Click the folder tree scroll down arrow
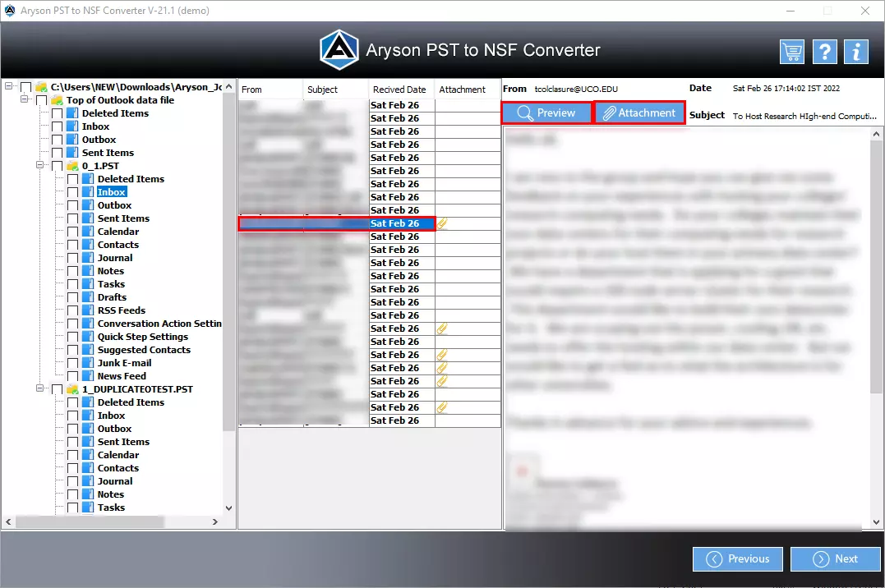Image resolution: width=885 pixels, height=588 pixels. (228, 508)
